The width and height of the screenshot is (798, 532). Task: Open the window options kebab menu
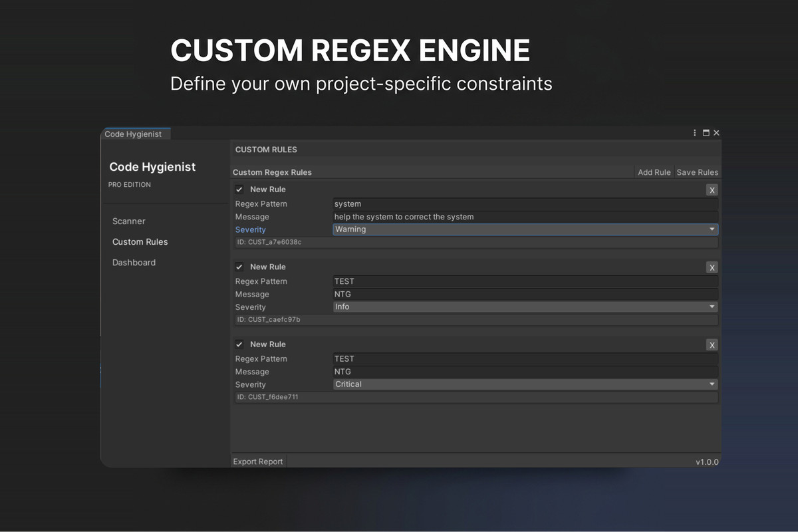coord(695,133)
